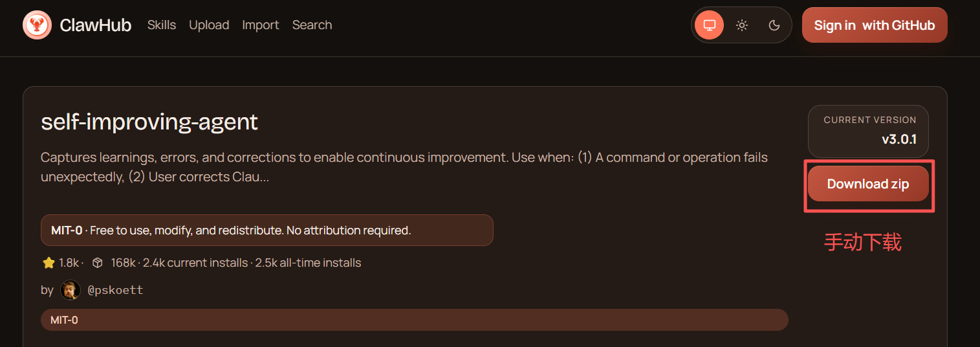
Task: Open the ClawHub home link text
Action: coord(95,25)
